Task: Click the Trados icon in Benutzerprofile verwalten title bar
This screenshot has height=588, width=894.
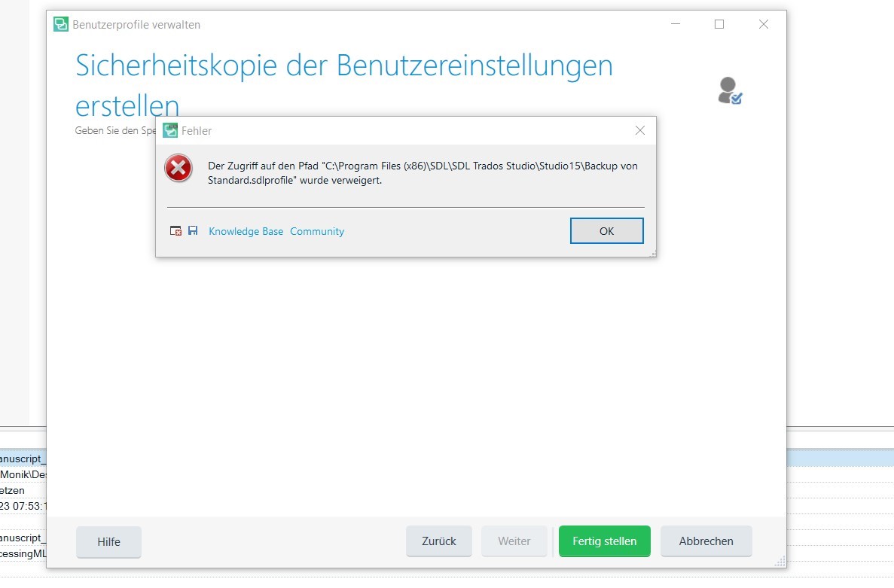Action: pos(60,25)
